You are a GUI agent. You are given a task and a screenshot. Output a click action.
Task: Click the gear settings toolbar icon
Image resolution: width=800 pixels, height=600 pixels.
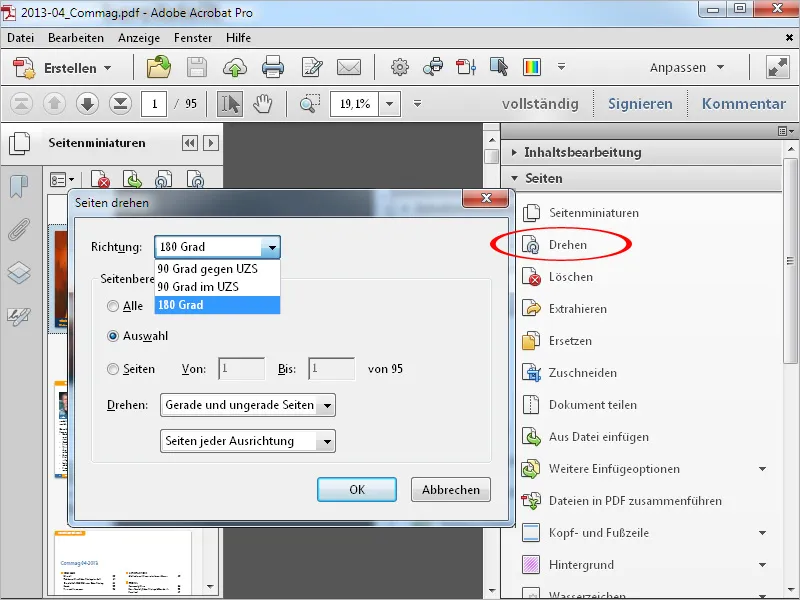point(399,67)
